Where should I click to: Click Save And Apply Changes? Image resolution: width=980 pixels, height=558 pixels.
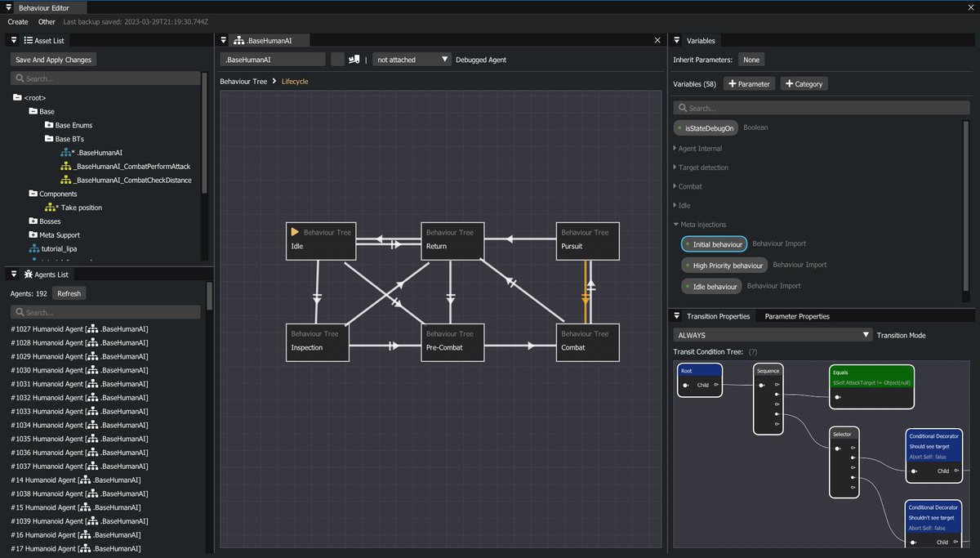pos(53,60)
